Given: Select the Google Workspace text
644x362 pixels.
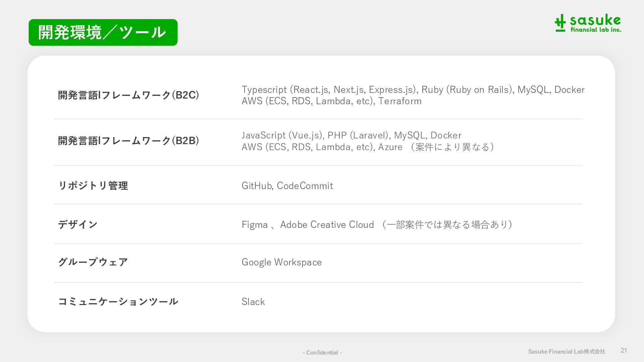Looking at the screenshot, I should [281, 262].
